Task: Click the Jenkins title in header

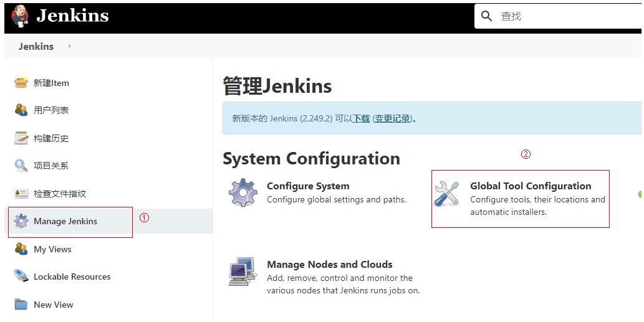Action: click(x=73, y=16)
